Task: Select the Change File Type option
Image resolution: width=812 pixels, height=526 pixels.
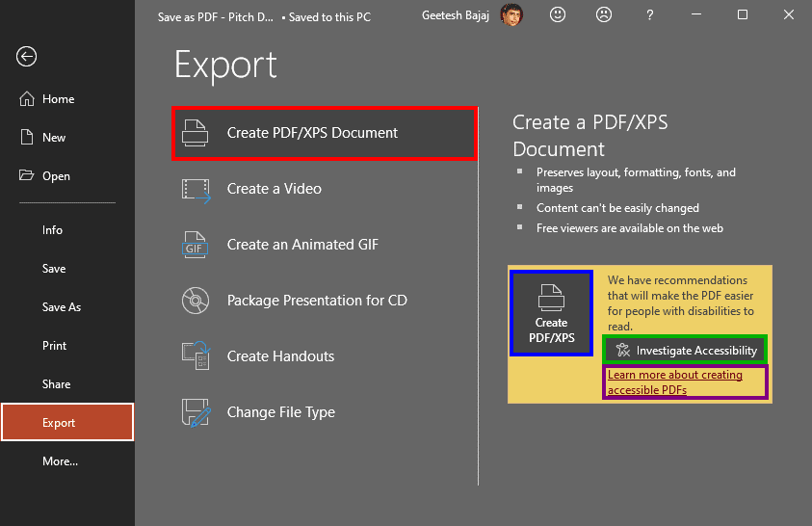Action: [325, 412]
